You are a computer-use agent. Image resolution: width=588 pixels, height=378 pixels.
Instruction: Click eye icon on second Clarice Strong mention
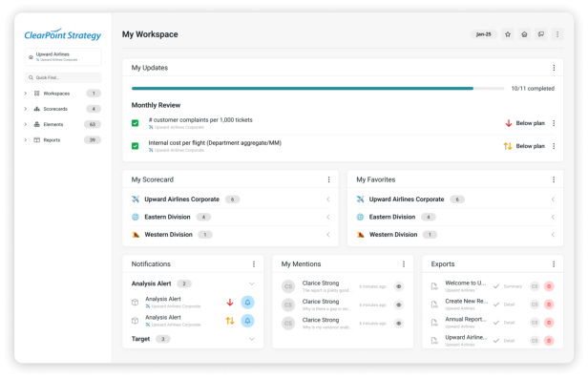click(399, 304)
